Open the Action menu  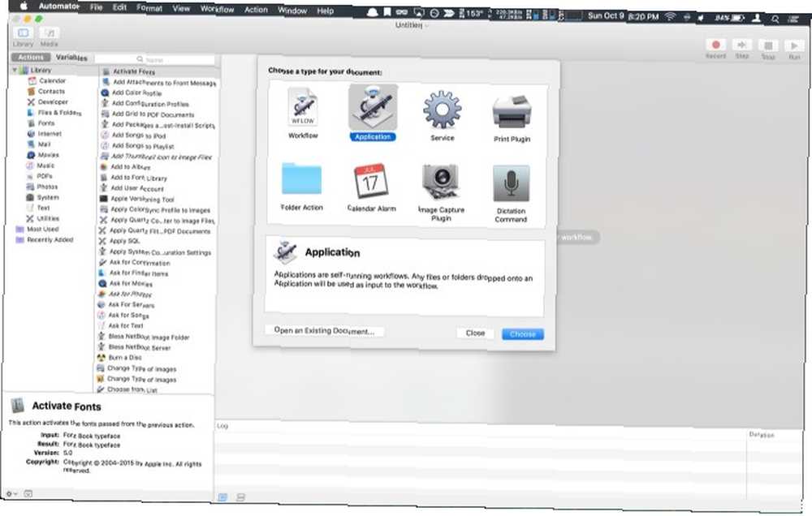click(x=256, y=9)
